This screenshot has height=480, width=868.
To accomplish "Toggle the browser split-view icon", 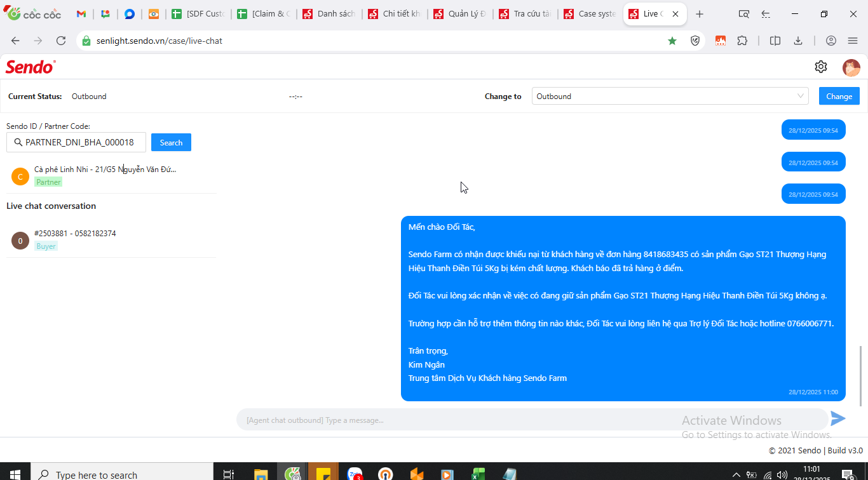I will point(775,41).
